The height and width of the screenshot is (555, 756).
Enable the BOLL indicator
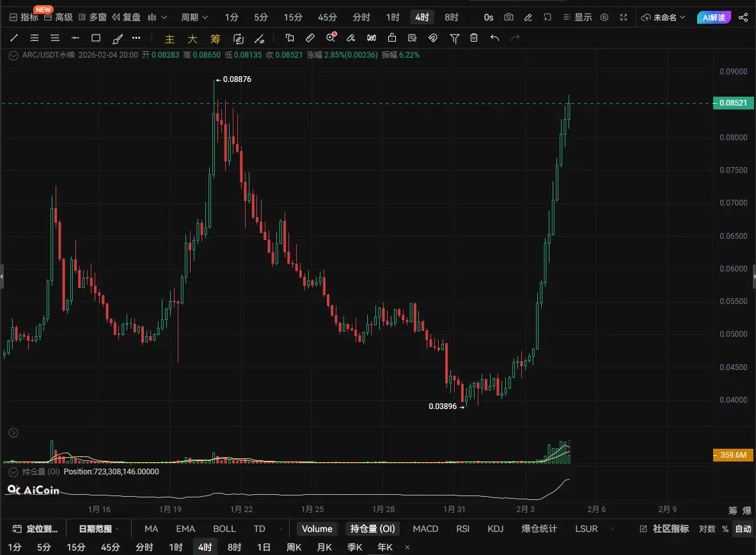(x=224, y=529)
